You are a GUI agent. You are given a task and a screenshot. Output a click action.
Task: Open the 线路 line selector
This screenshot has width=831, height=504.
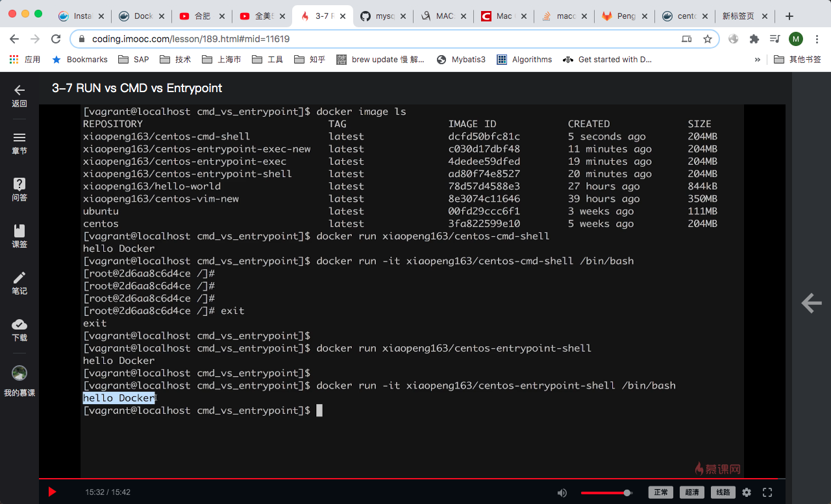point(723,492)
